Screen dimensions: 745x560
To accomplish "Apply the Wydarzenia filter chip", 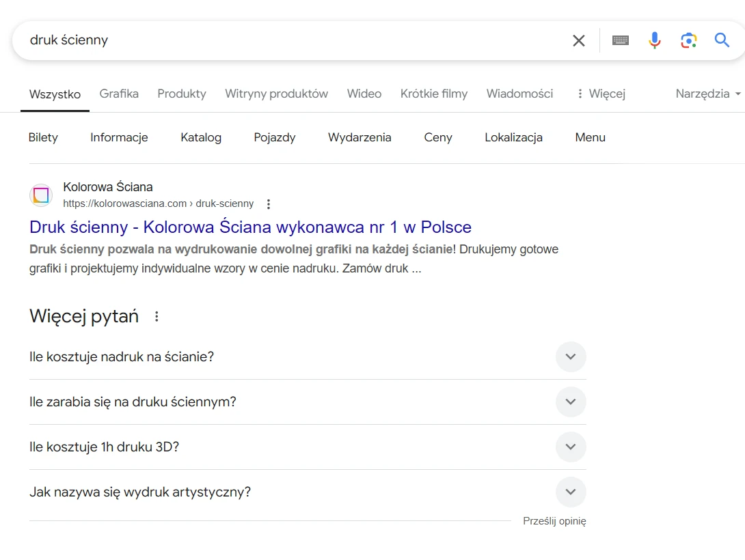I will [x=360, y=137].
